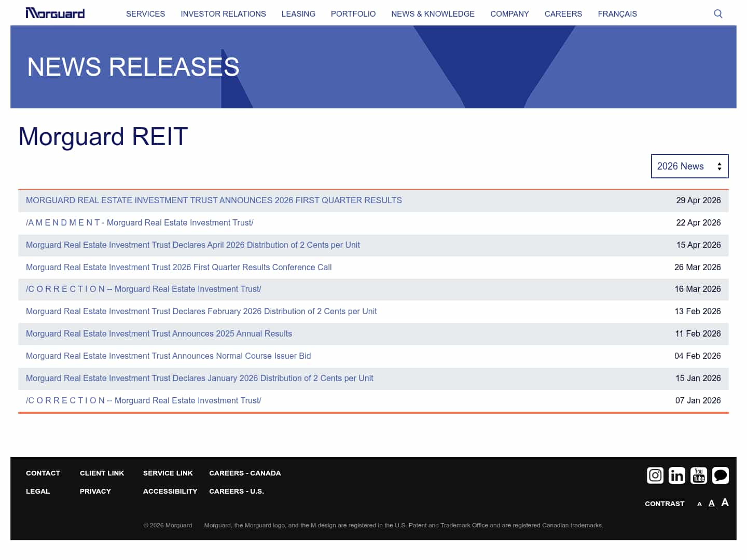Open CAREERS - CANADA footer link
The height and width of the screenshot is (560, 747).
pos(245,473)
